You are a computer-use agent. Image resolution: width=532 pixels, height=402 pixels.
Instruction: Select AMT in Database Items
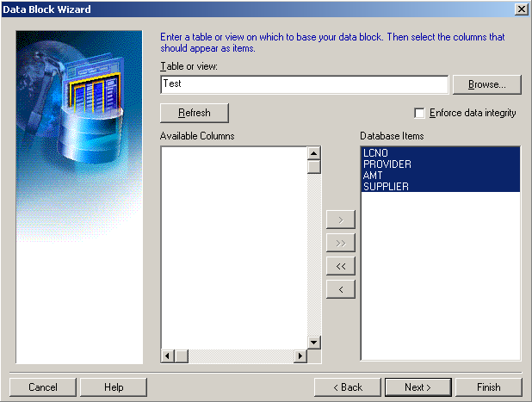441,176
